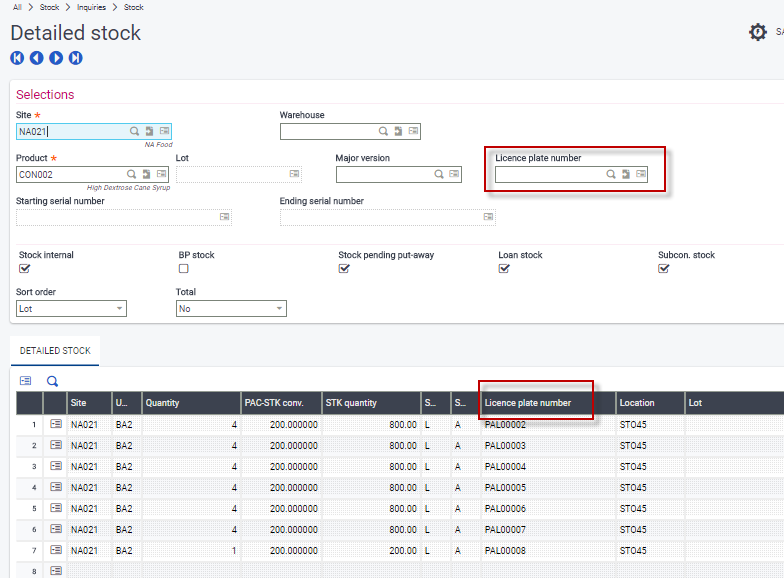Viewport: 784px width, 578px height.
Task: Open row 4 action icon for PAL00005
Action: [56, 487]
